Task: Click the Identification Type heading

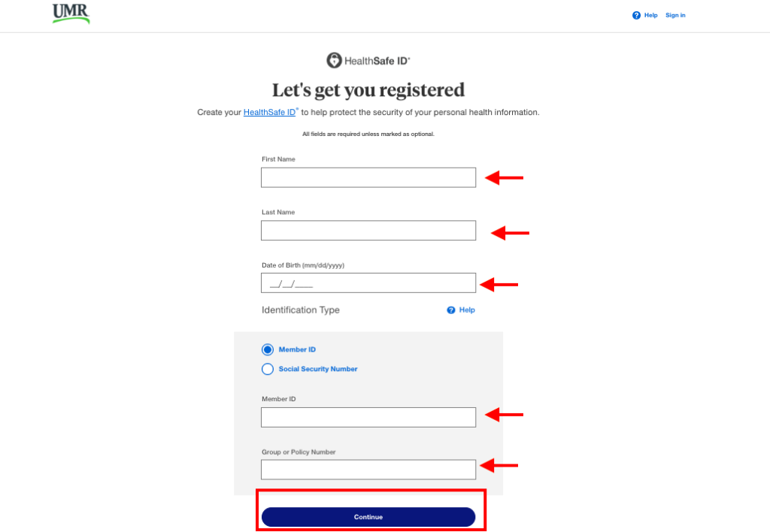Action: 300,310
